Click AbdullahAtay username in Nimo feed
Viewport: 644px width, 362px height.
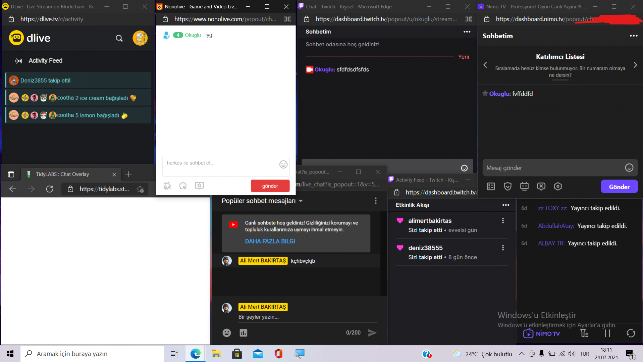[556, 226]
